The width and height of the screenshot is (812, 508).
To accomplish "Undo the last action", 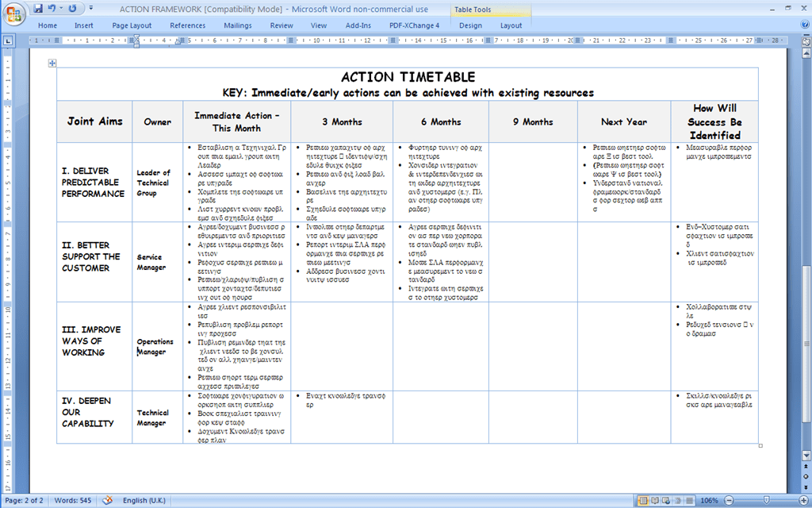I will pyautogui.click(x=52, y=8).
